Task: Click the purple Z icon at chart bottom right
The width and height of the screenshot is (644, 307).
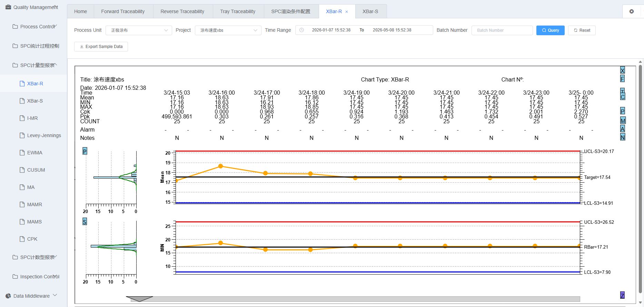Action: pos(622,295)
